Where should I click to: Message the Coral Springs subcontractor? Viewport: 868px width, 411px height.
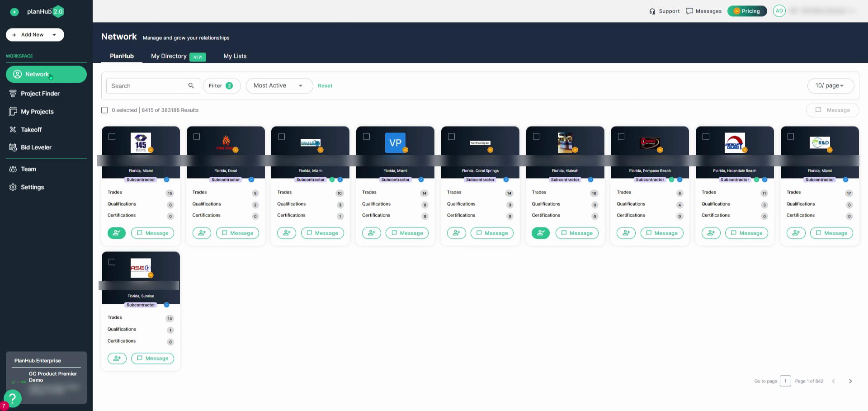coord(492,233)
